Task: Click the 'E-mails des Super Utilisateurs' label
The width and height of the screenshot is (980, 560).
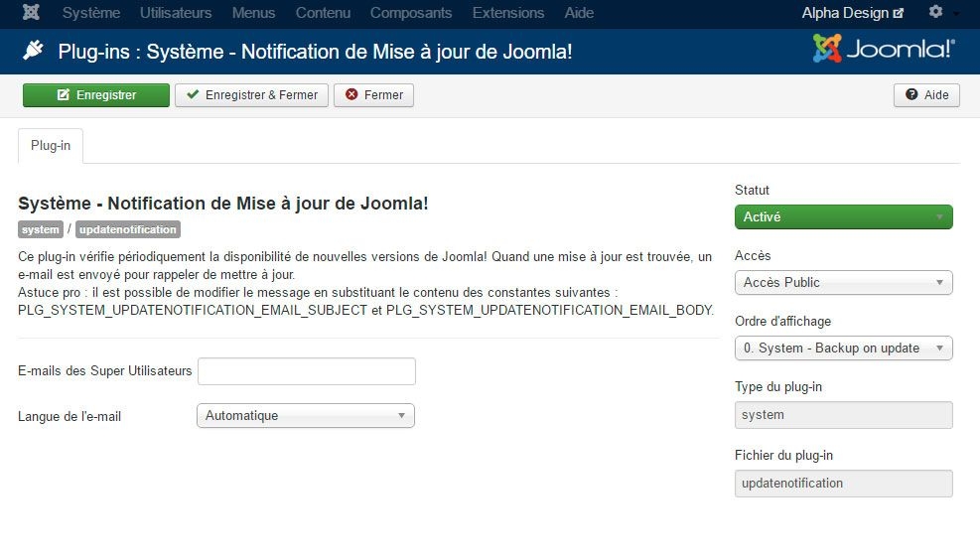Action: (x=105, y=370)
